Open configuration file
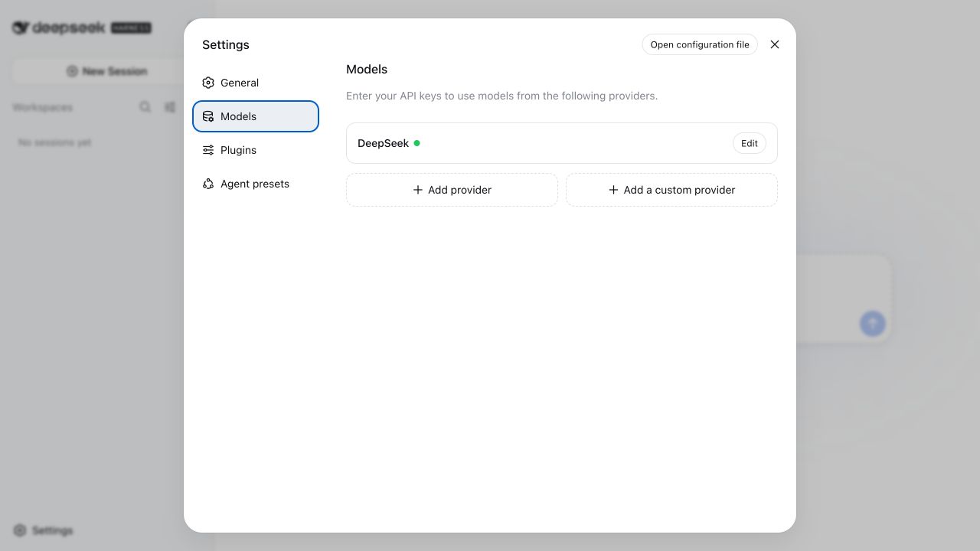 click(x=700, y=44)
